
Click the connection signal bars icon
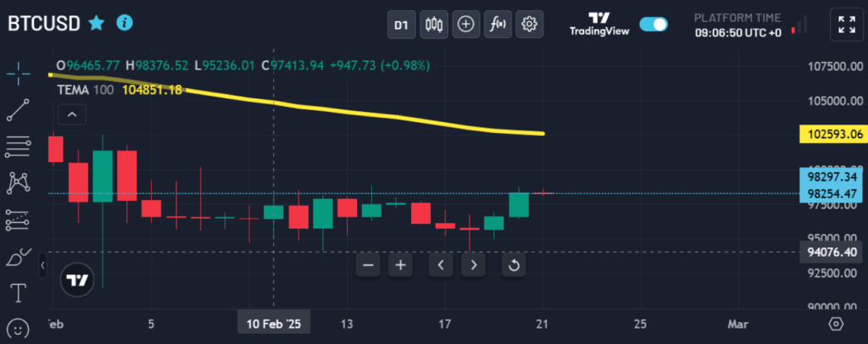pyautogui.click(x=800, y=25)
